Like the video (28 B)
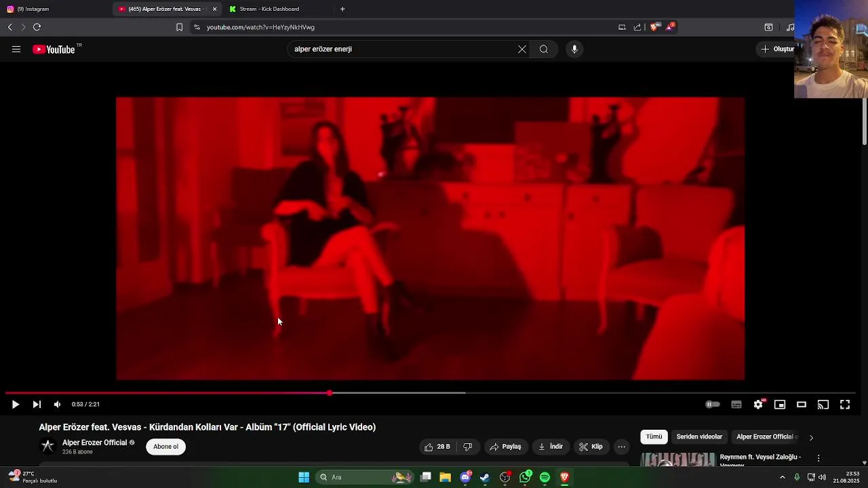Image resolution: width=868 pixels, height=488 pixels. point(437,447)
